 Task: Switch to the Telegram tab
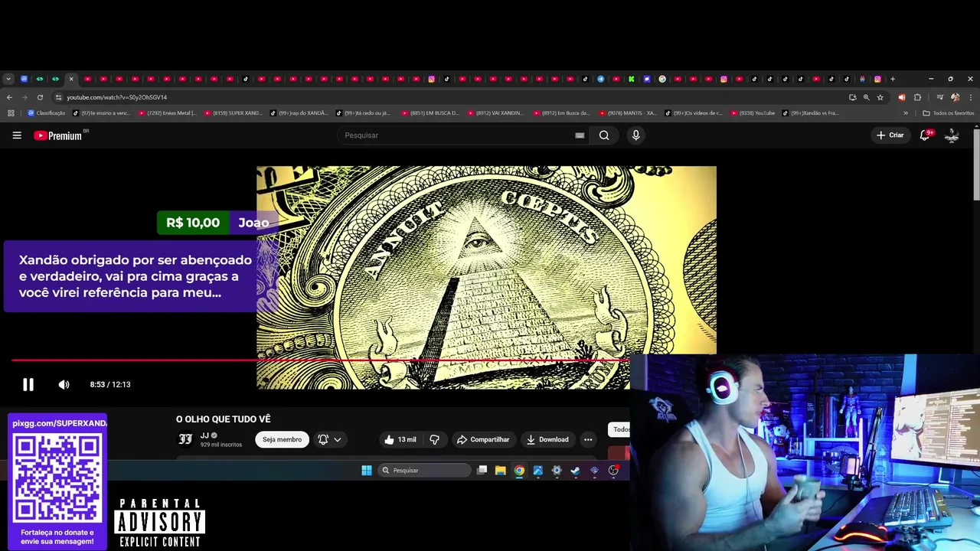pos(600,79)
